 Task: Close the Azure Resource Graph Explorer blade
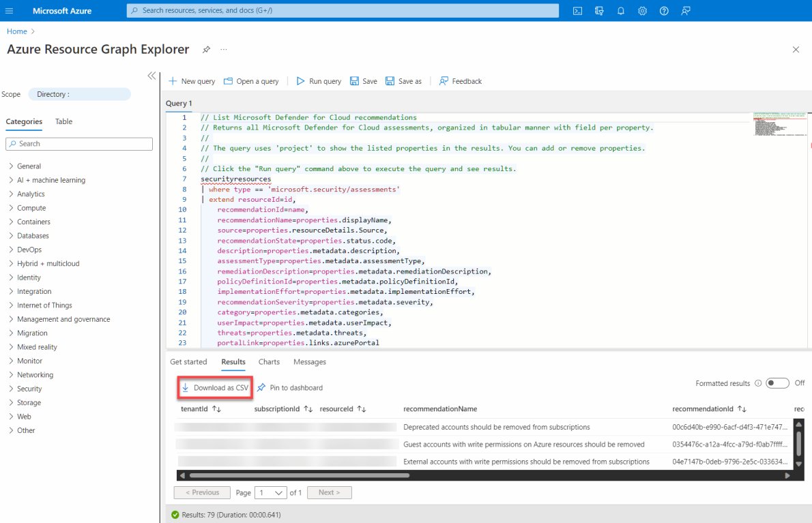pos(796,50)
